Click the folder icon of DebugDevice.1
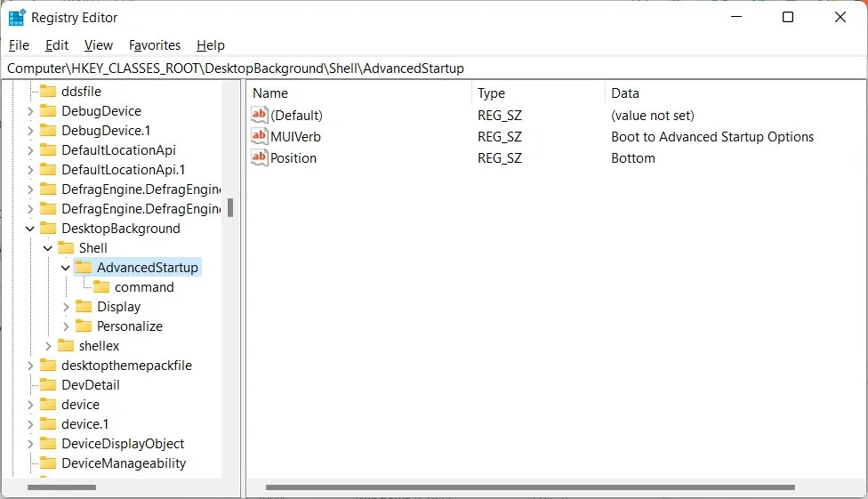 [48, 130]
